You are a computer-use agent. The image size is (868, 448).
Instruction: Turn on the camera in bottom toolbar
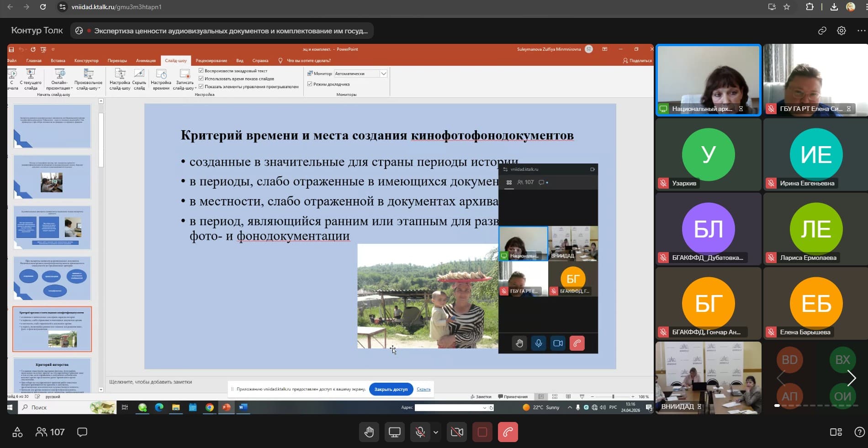coord(457,432)
